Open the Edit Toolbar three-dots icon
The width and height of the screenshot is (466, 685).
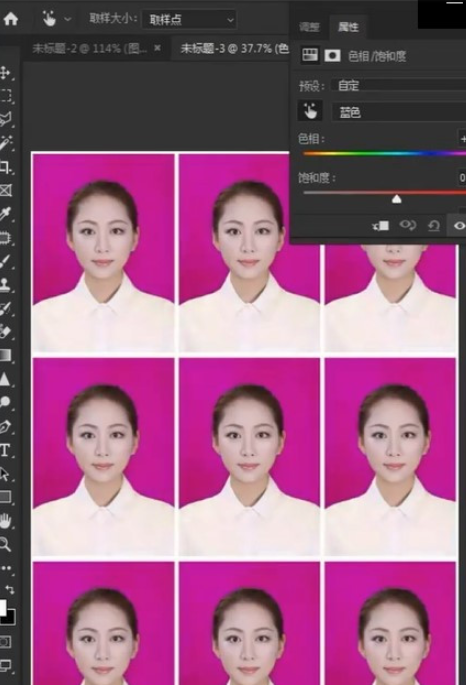click(x=6, y=568)
